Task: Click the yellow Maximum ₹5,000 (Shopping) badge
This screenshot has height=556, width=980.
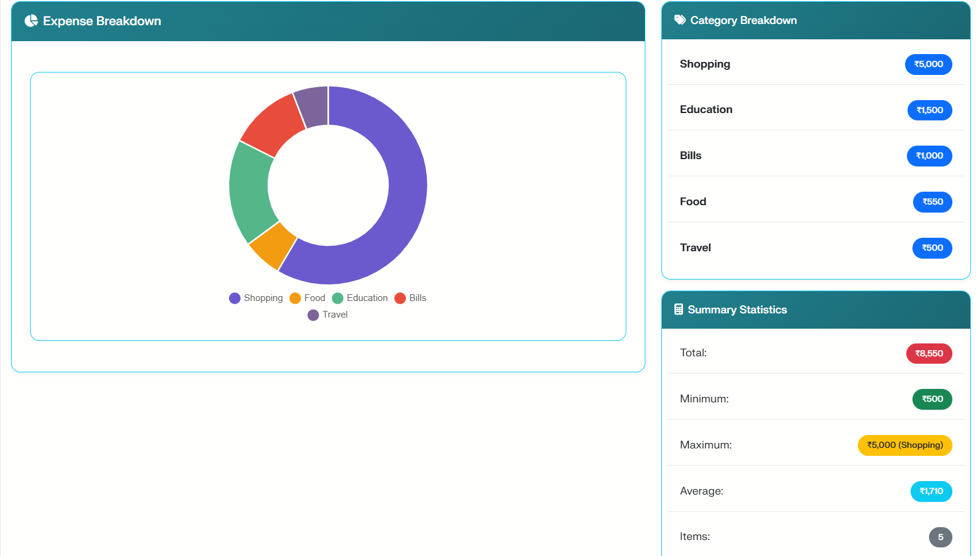Action: [904, 445]
